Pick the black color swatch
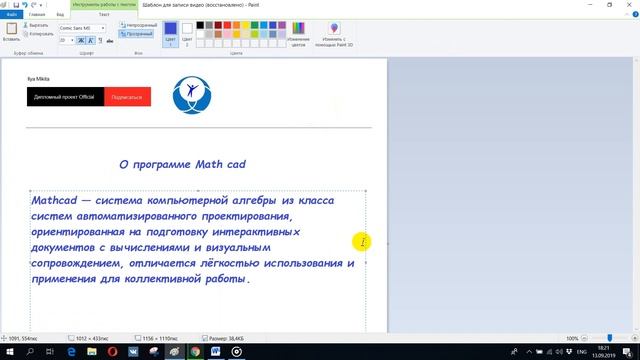 [x=200, y=25]
